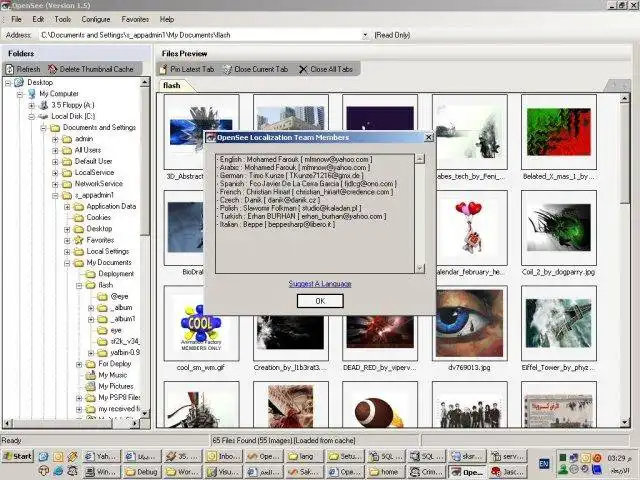The width and height of the screenshot is (640, 480).
Task: Switch to the flash tab
Action: click(173, 86)
